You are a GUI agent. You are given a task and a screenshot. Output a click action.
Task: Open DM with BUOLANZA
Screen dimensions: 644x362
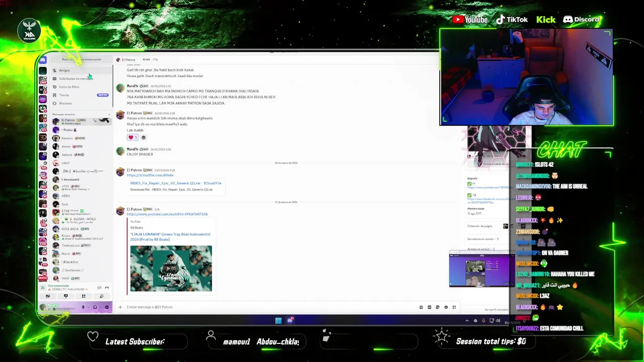coord(82,229)
